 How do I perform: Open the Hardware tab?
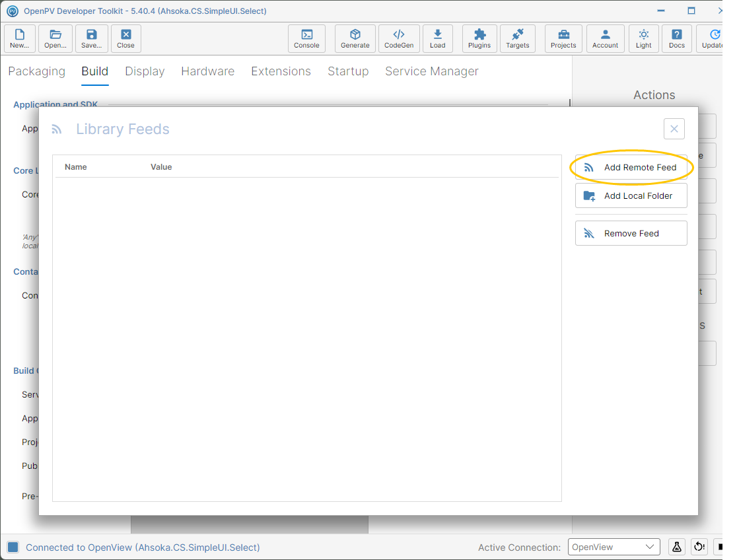208,71
